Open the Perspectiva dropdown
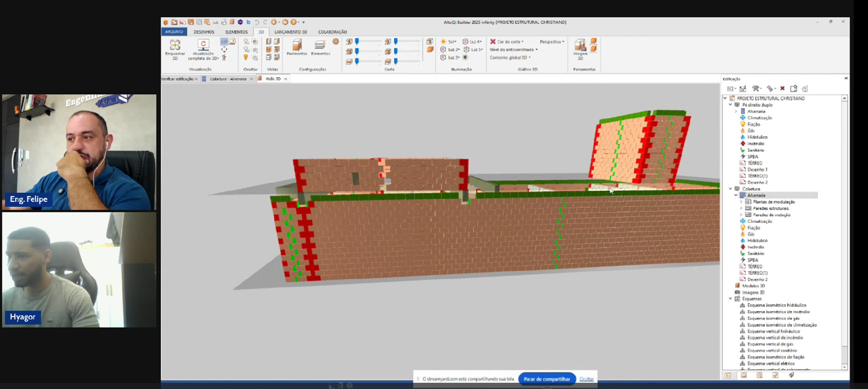Image resolution: width=868 pixels, height=389 pixels. [x=552, y=42]
